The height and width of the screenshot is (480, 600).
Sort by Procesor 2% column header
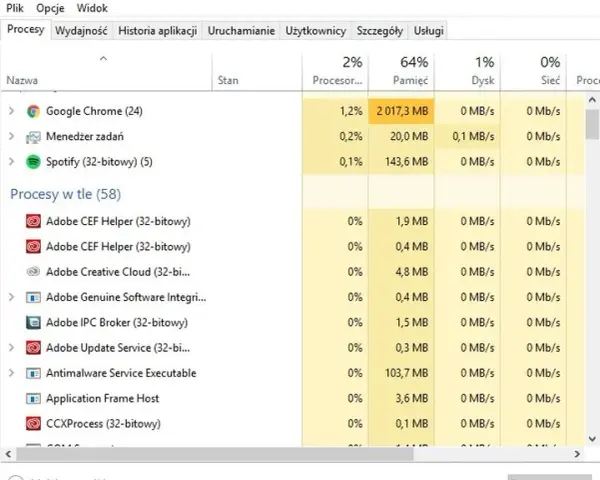335,71
